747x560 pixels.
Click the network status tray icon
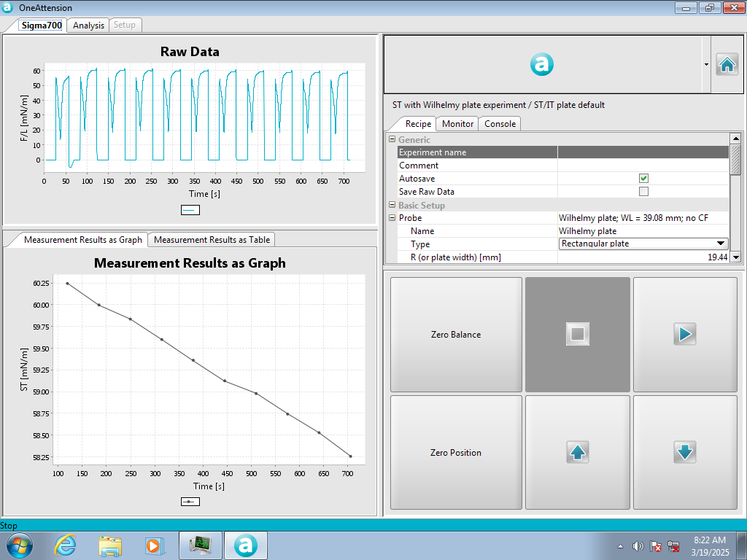(x=673, y=546)
